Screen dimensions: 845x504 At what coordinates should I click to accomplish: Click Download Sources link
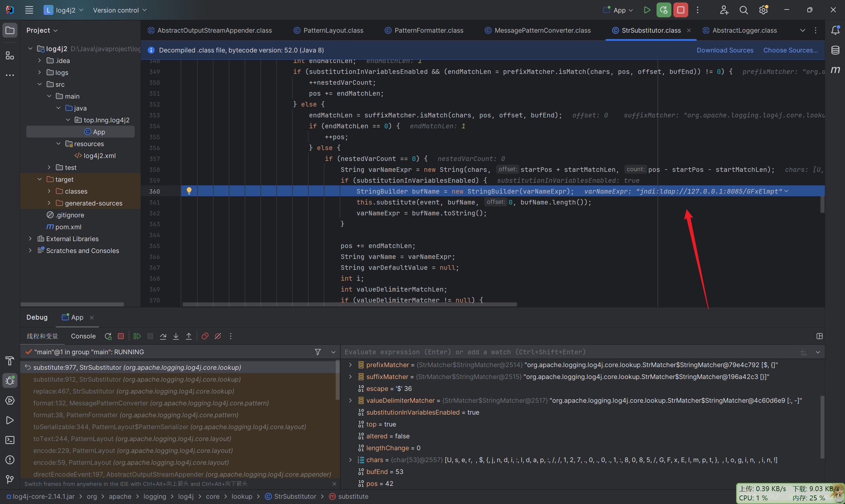click(725, 50)
